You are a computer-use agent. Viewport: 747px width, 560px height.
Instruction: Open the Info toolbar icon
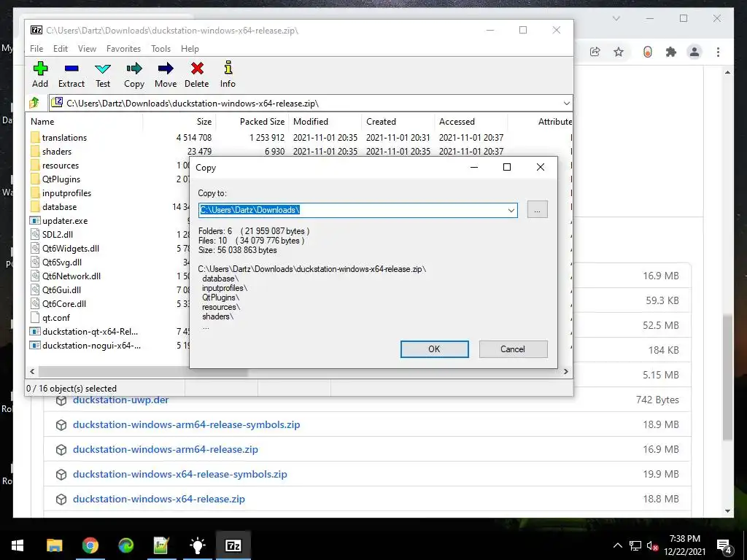pyautogui.click(x=228, y=74)
